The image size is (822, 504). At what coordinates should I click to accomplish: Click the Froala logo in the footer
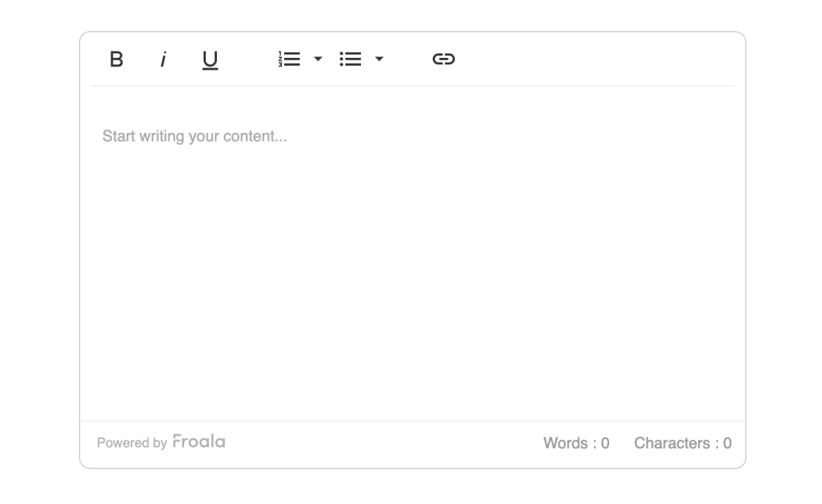tap(199, 442)
